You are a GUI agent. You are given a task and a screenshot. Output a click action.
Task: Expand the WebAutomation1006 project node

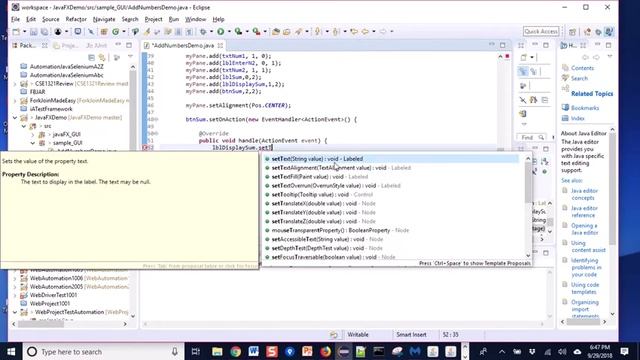[15, 278]
